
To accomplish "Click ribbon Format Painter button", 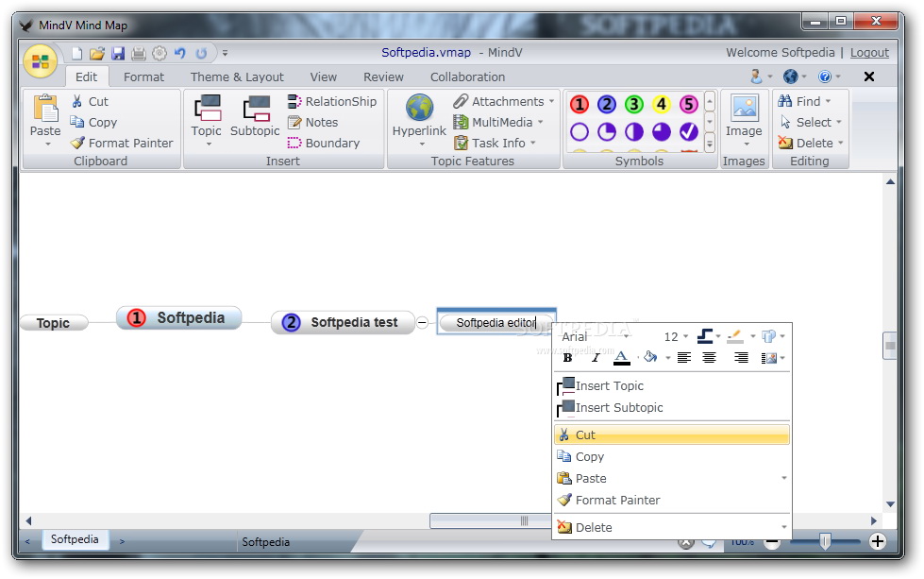I will (x=122, y=143).
